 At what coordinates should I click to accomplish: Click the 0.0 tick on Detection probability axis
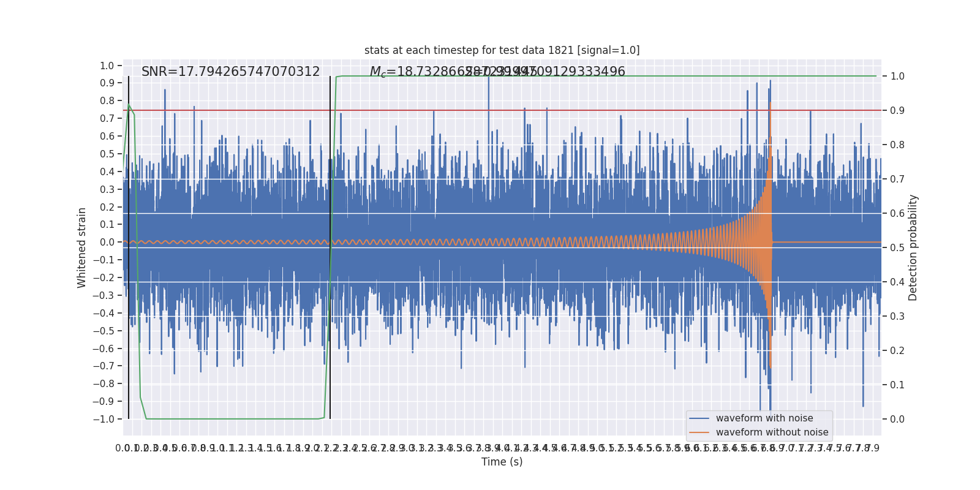[897, 420]
